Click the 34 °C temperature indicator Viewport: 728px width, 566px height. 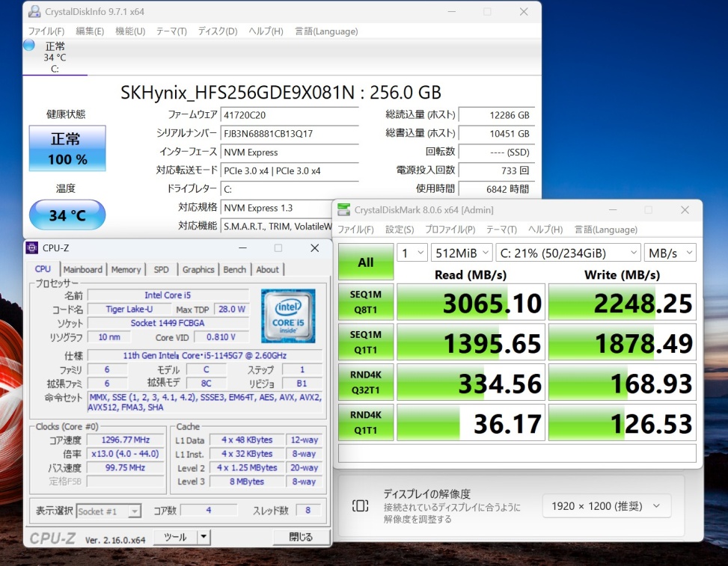click(67, 215)
